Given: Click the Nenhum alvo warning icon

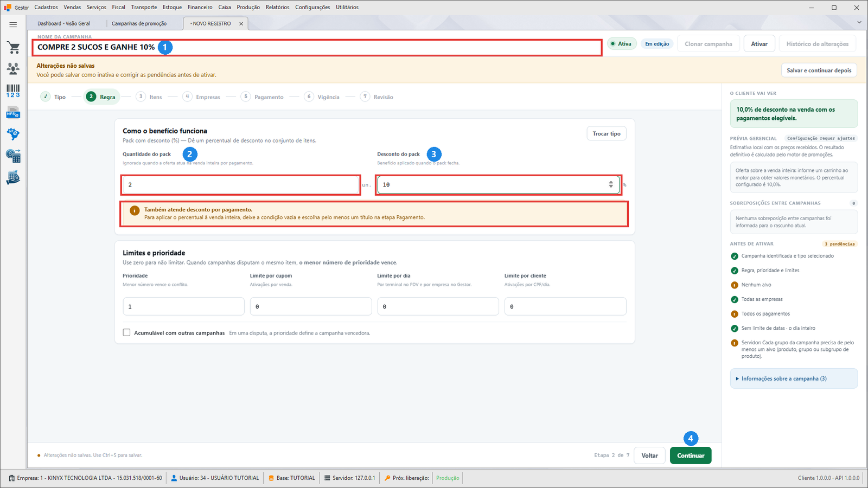Looking at the screenshot, I should point(735,285).
